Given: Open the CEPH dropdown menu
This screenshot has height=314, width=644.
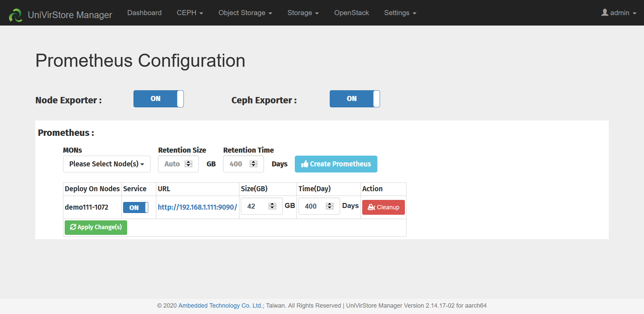Looking at the screenshot, I should pyautogui.click(x=190, y=13).
